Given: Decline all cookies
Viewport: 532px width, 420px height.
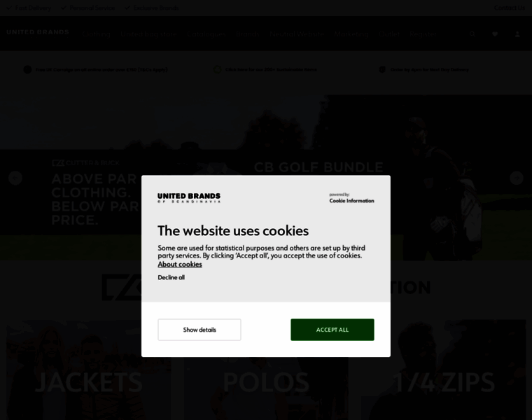Looking at the screenshot, I should click(171, 277).
